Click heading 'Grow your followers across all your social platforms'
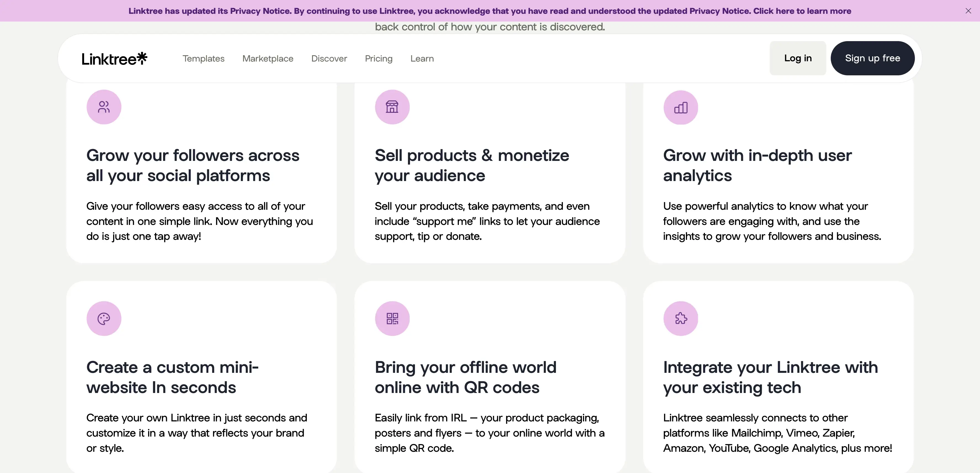980x473 pixels. (x=193, y=166)
